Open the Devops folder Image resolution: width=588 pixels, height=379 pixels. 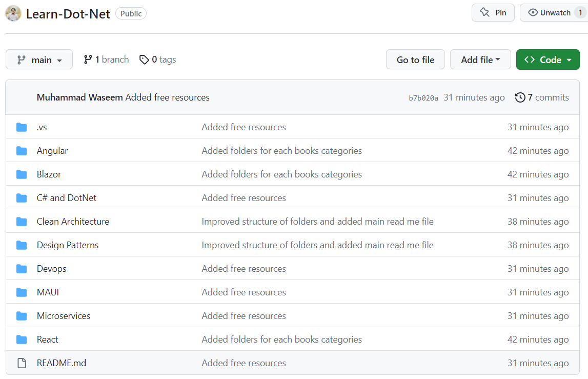51,269
